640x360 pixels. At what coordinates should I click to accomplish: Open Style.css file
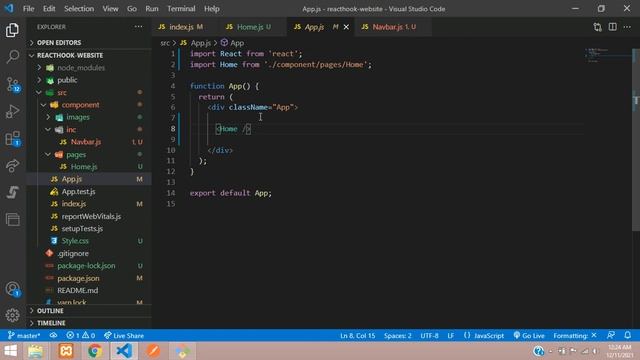[89, 241]
